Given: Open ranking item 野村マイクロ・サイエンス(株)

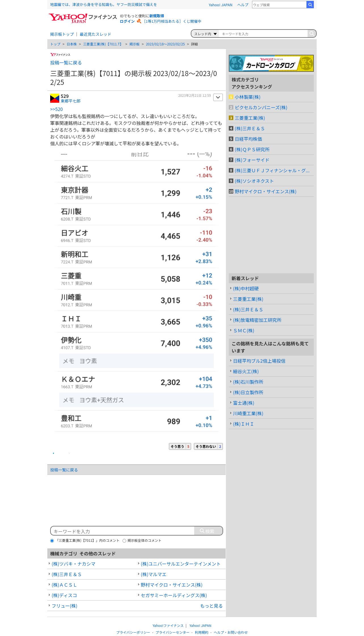Looking at the screenshot, I should pos(265,192).
